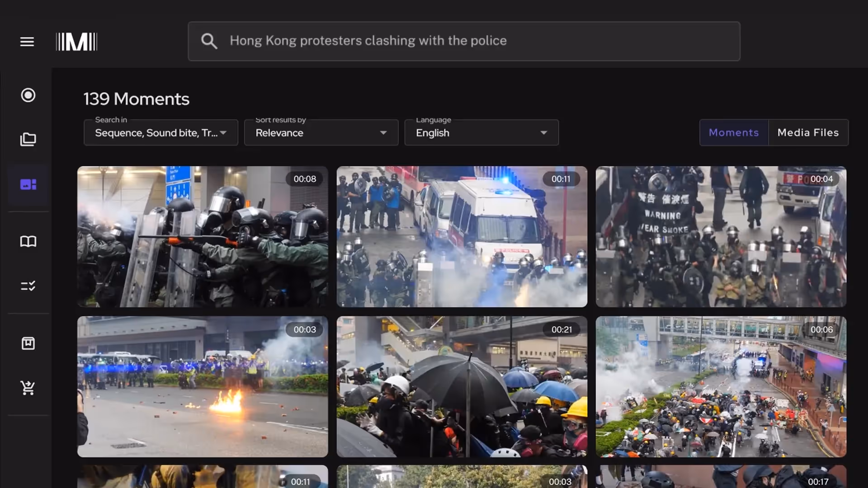Switch to the Moments view

coord(734,132)
